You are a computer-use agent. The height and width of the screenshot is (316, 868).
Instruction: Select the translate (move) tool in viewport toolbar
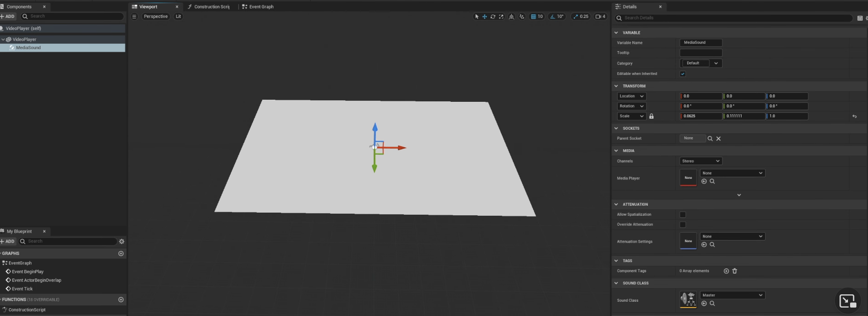[484, 16]
